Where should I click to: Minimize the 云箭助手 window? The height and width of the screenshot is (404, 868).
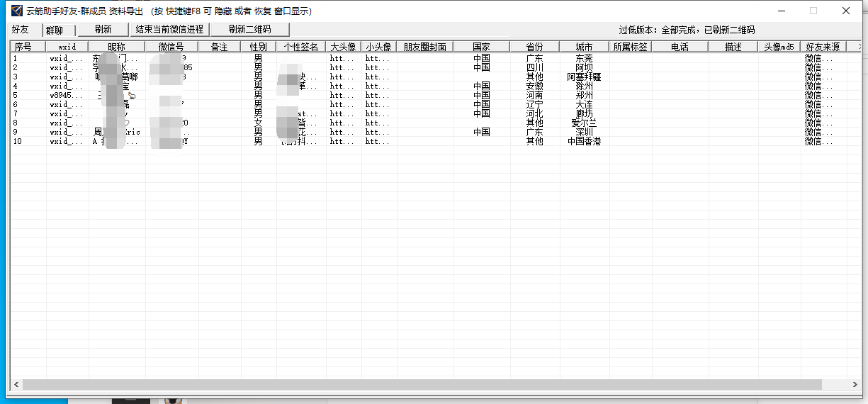781,11
